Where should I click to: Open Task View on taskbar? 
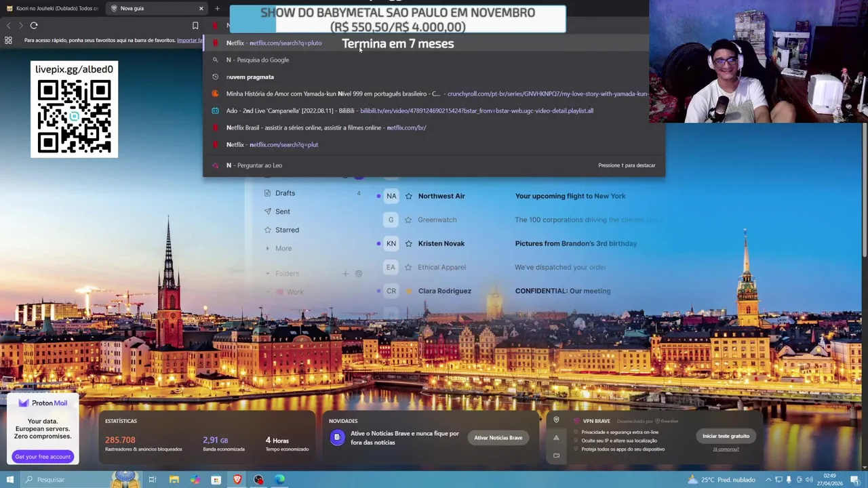(152, 480)
